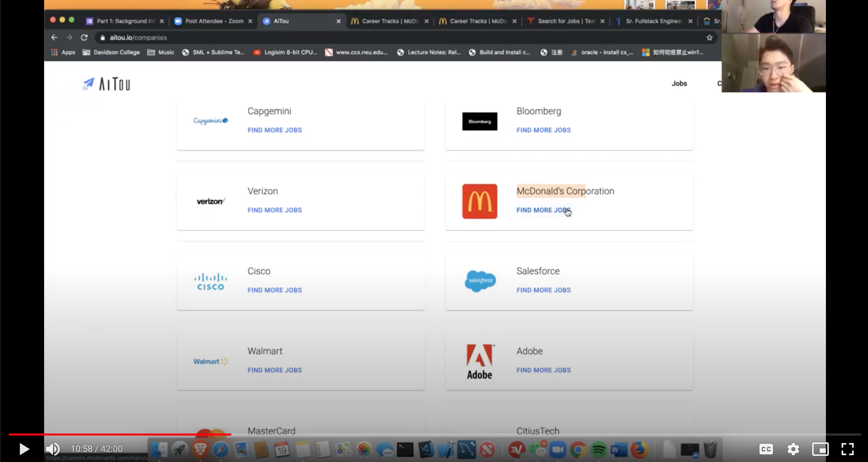Switch to miniplayer mode

[x=820, y=449]
